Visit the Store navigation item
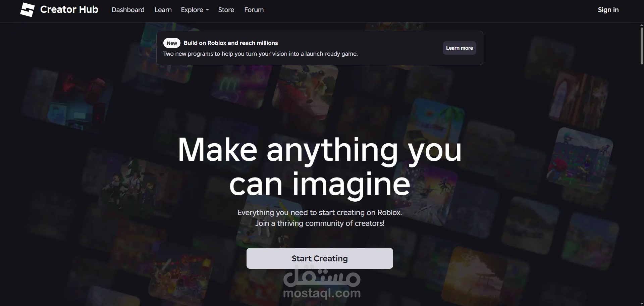Viewport: 644px width, 306px height. [x=226, y=10]
